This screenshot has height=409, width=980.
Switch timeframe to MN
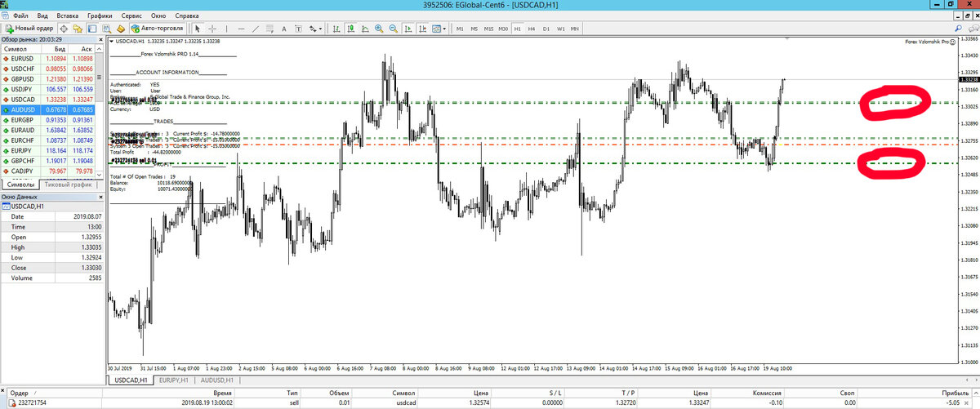(576, 29)
